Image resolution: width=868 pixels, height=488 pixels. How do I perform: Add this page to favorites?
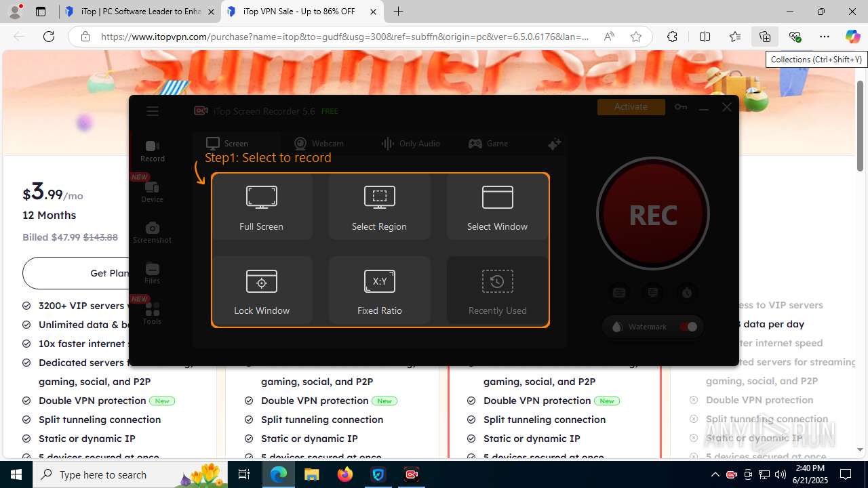(x=636, y=37)
